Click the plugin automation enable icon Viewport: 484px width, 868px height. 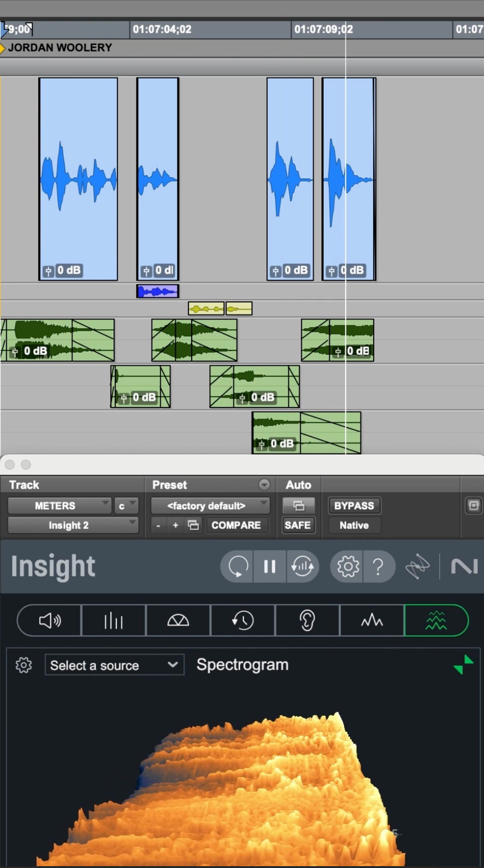pyautogui.click(x=299, y=506)
